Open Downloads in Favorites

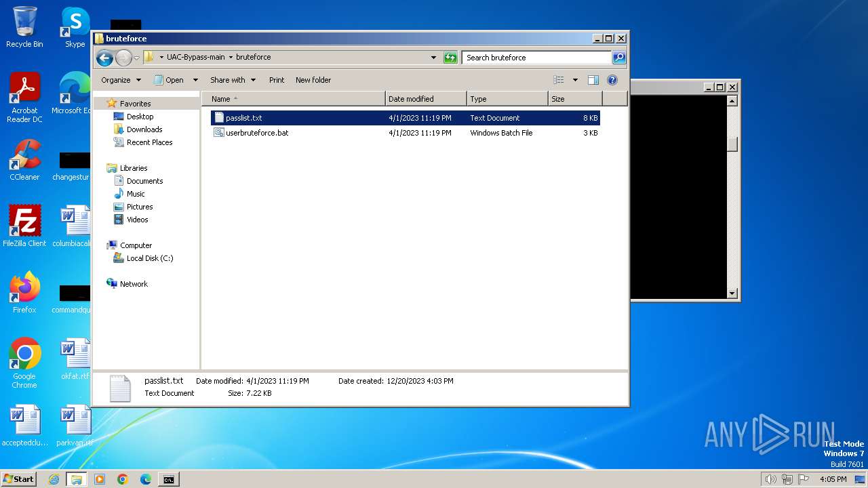click(x=144, y=129)
